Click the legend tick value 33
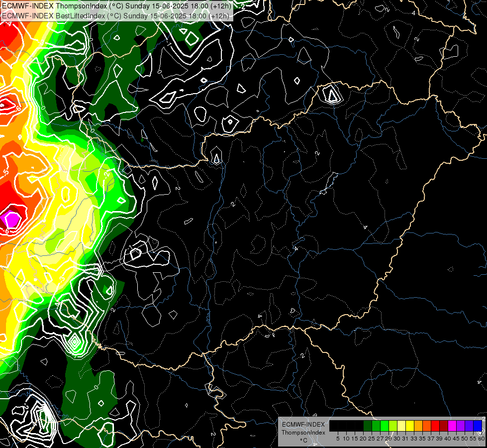Viewport: 487px width, 448px height. (x=414, y=439)
